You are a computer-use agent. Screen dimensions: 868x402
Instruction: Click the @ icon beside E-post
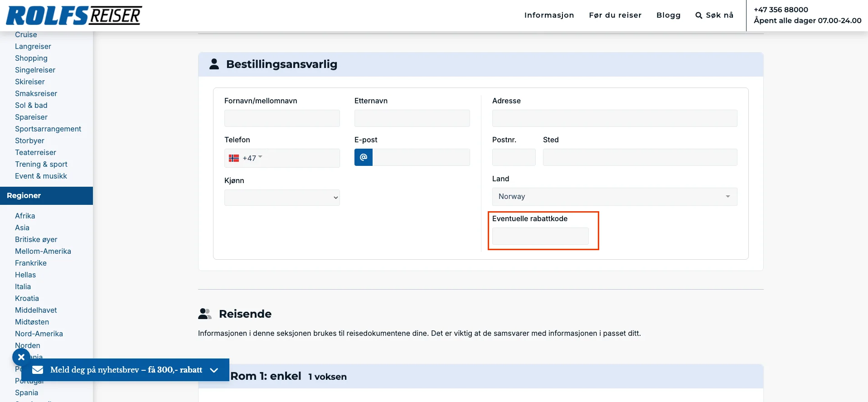[364, 157]
